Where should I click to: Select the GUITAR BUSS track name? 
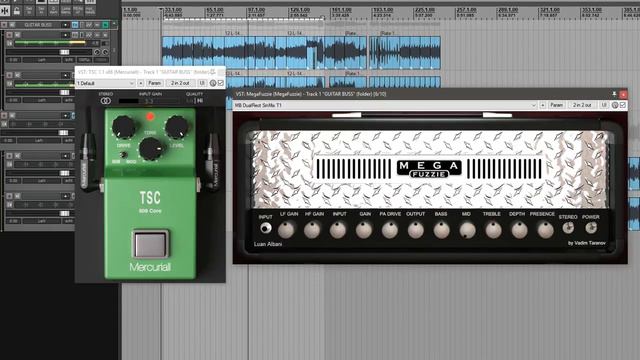click(x=38, y=25)
